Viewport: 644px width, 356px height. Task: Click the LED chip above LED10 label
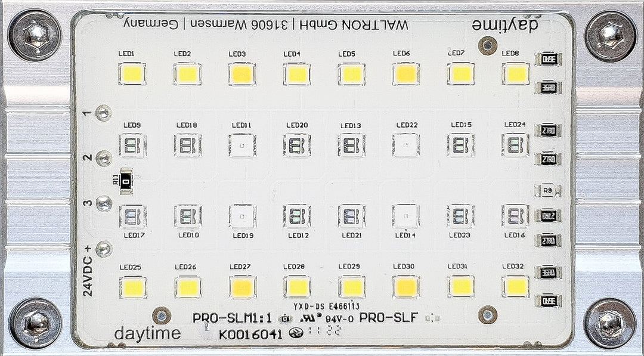[187, 216]
